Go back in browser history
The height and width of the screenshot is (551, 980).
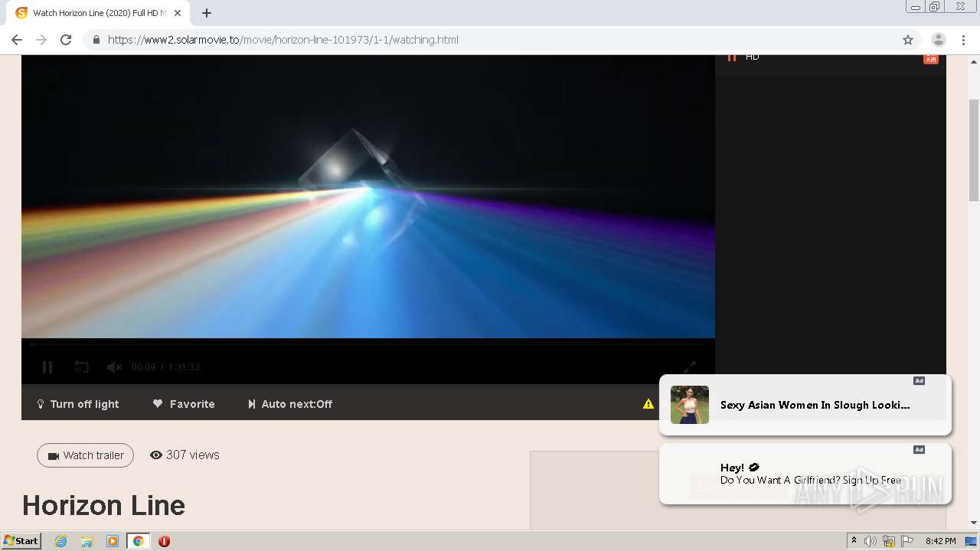coord(17,40)
